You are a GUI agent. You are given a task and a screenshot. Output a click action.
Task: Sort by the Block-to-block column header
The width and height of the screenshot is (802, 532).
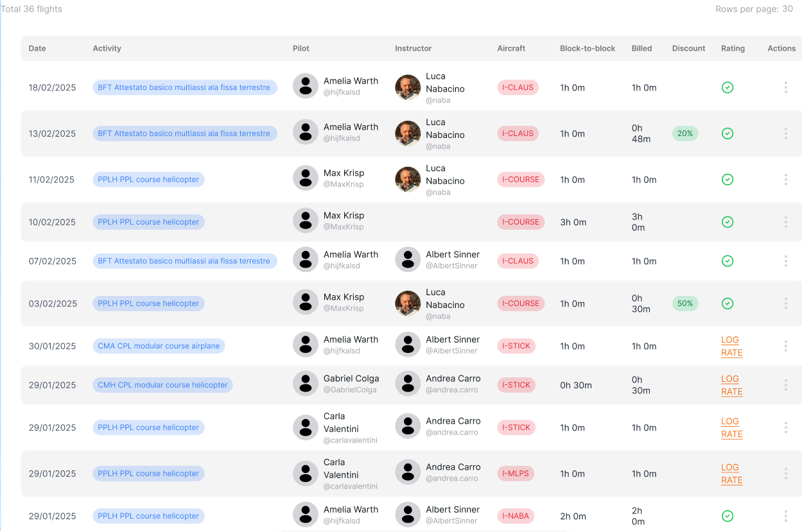coord(588,48)
